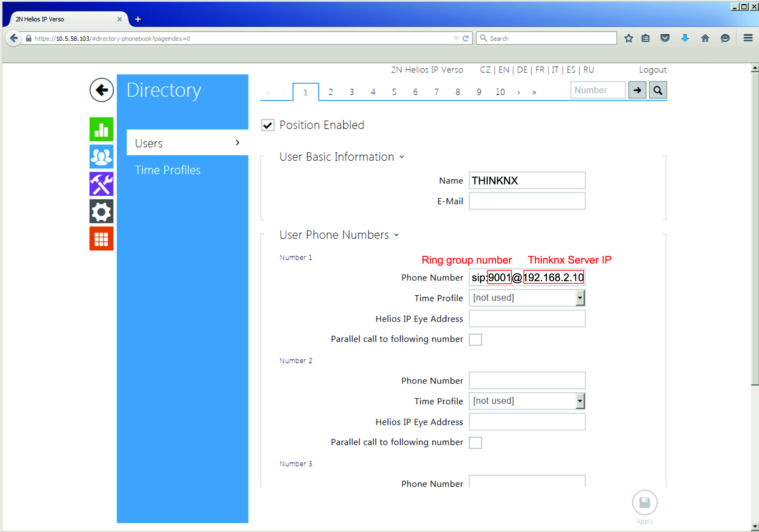Click the orange keypad grid icon
The width and height of the screenshot is (759, 532).
[101, 239]
